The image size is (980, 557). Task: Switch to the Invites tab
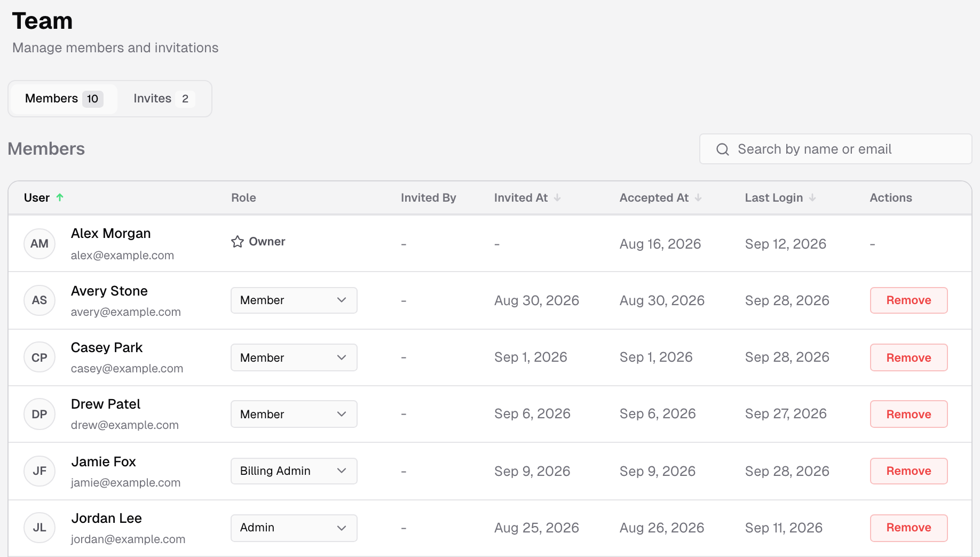pos(163,99)
